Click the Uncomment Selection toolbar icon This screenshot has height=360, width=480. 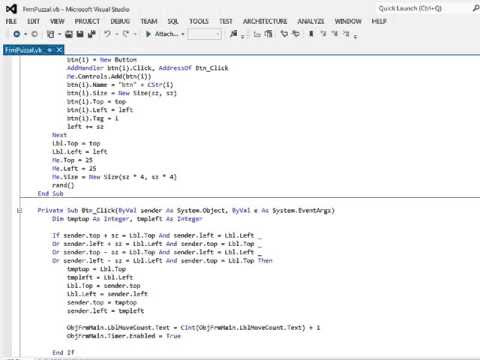pos(296,34)
